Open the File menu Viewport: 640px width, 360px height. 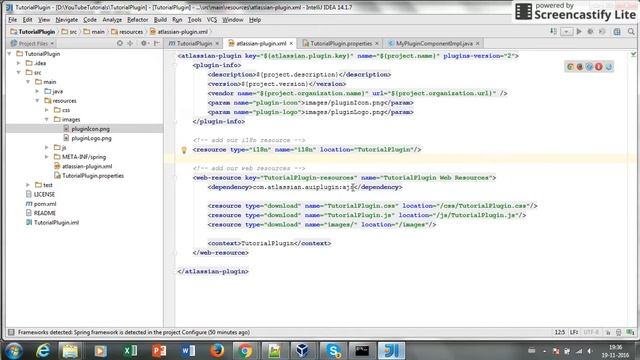pos(13,20)
